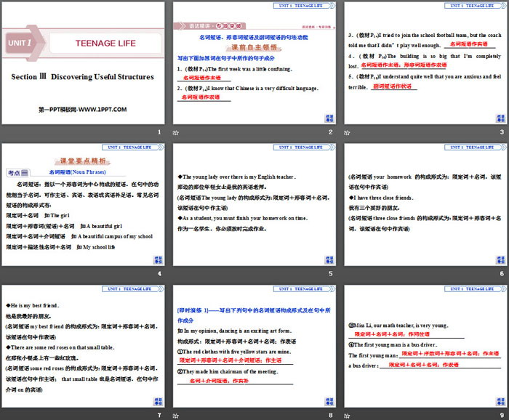The height and width of the screenshot is (420, 509).
Task: Click the slide number 4 label
Action: point(159,274)
